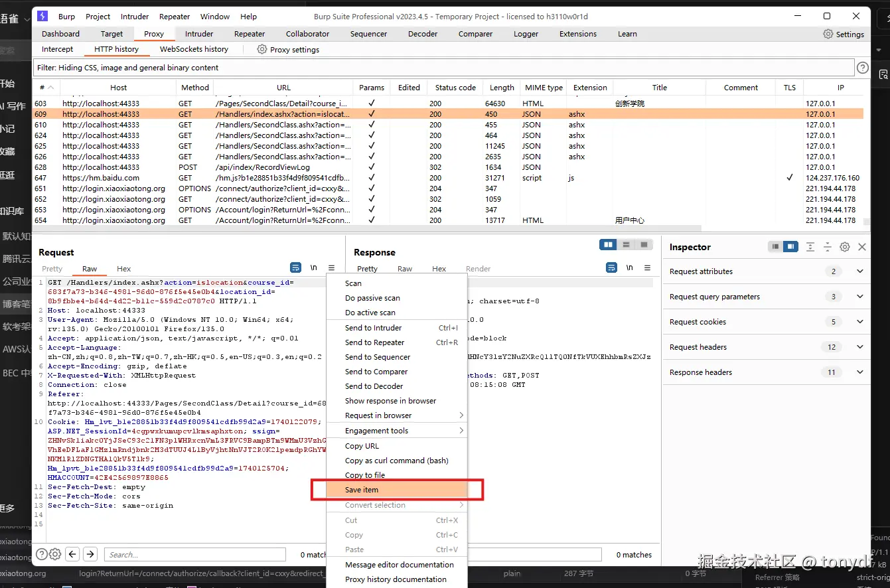The width and height of the screenshot is (890, 588).
Task: Dock the Inspector panel to the left
Action: [775, 247]
